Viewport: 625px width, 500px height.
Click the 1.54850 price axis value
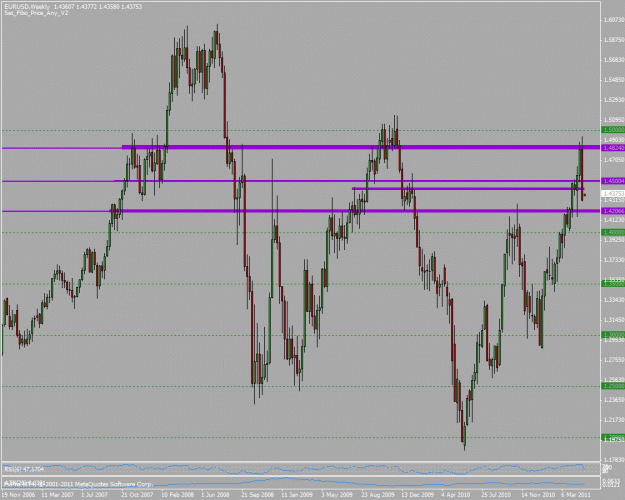pyautogui.click(x=614, y=80)
